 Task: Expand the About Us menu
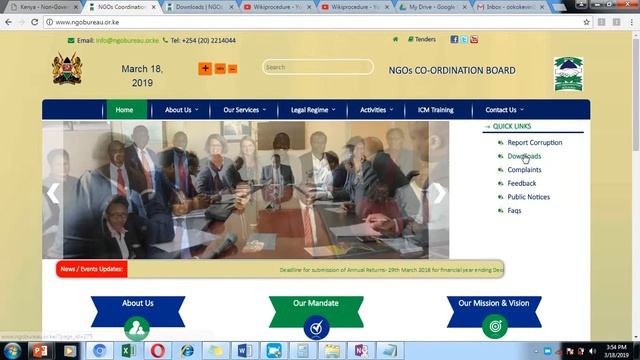coord(182,110)
